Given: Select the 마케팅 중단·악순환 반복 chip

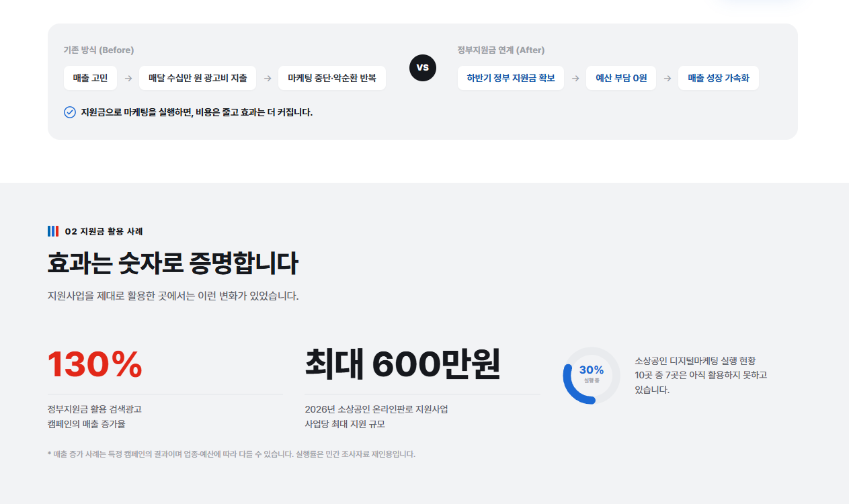Looking at the screenshot, I should 332,78.
